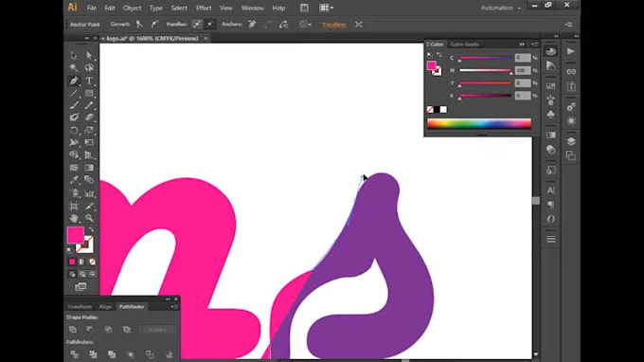Switch toolbox paint mode to Gradient

(82, 262)
